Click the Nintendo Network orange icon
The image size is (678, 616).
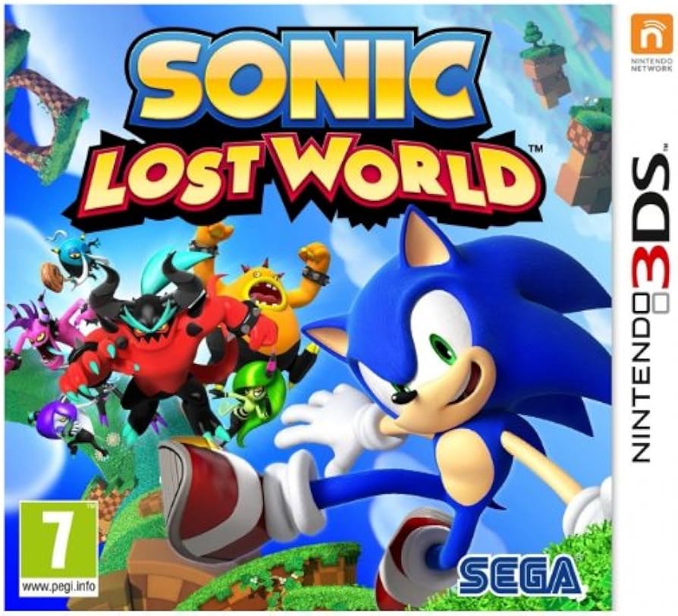[651, 33]
